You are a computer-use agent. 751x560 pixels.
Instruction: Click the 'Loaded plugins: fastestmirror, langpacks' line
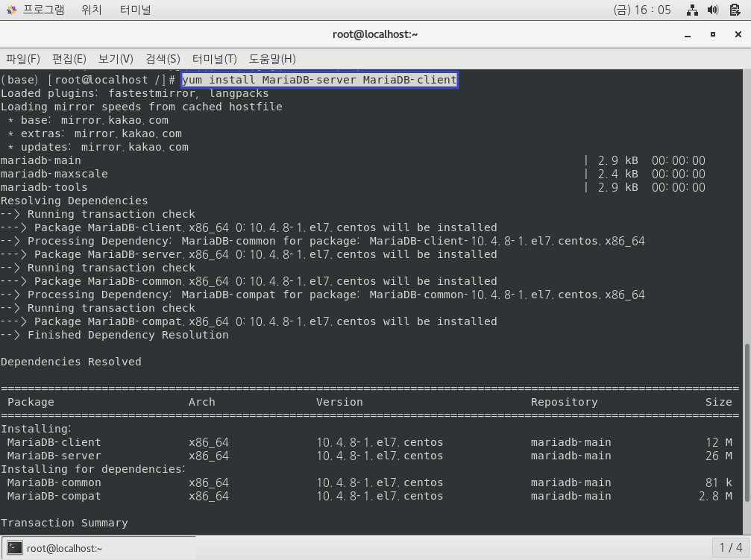point(134,93)
